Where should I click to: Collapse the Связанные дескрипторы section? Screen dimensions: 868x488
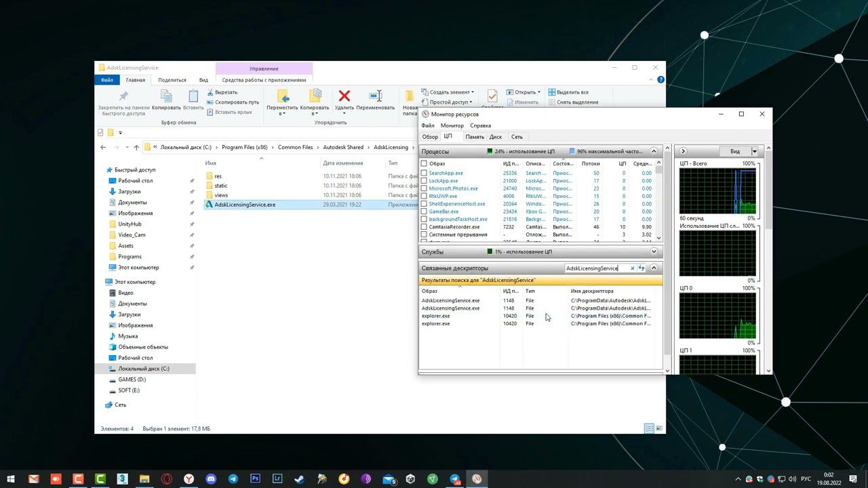(654, 268)
